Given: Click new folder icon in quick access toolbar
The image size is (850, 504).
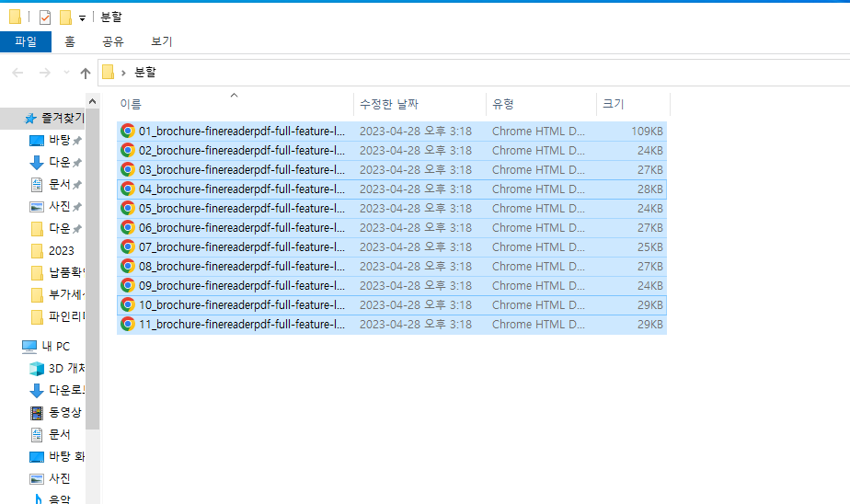Looking at the screenshot, I should coord(65,17).
